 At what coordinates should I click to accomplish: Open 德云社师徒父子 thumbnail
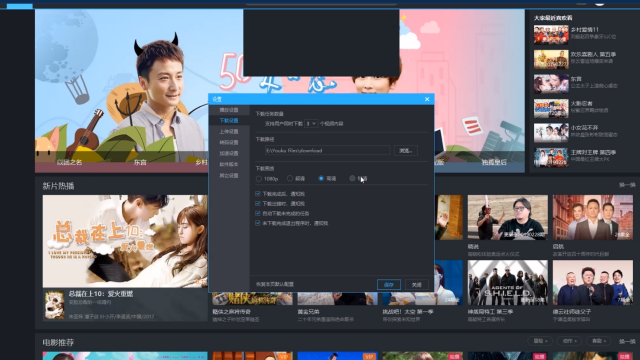(593, 282)
